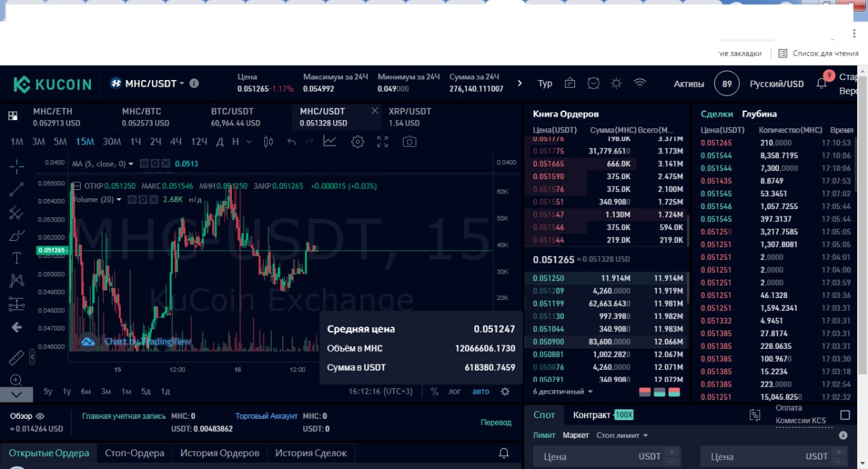The width and height of the screenshot is (868, 469).
Task: Open the notifications bell with 9 badge
Action: click(x=822, y=83)
